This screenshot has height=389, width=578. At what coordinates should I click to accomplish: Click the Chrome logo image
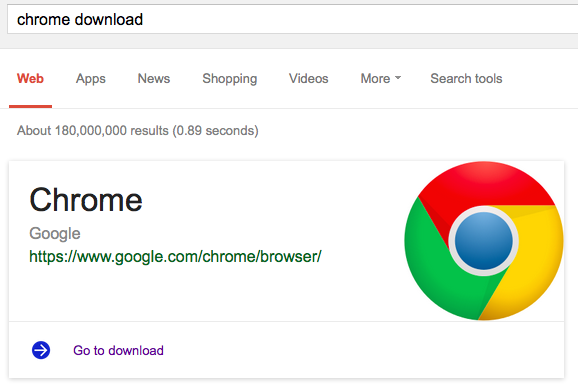484,241
